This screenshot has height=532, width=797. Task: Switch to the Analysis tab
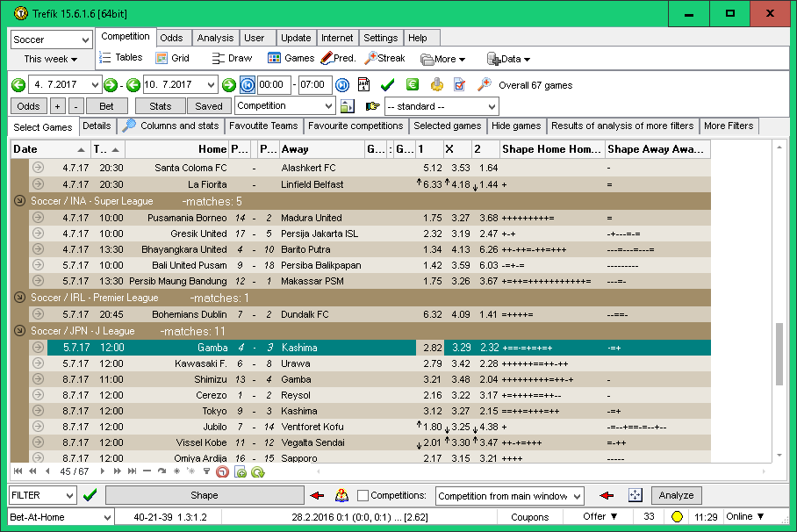tap(215, 38)
